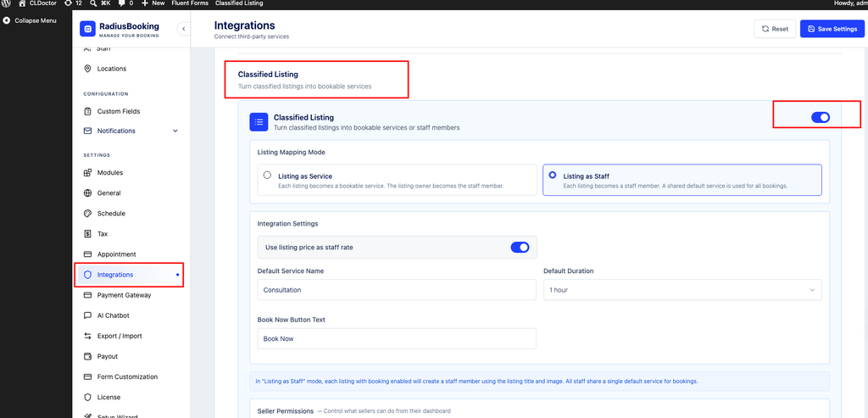Open the CLDoctor site home icon
Viewport: 868px width, 418px height.
click(x=22, y=3)
